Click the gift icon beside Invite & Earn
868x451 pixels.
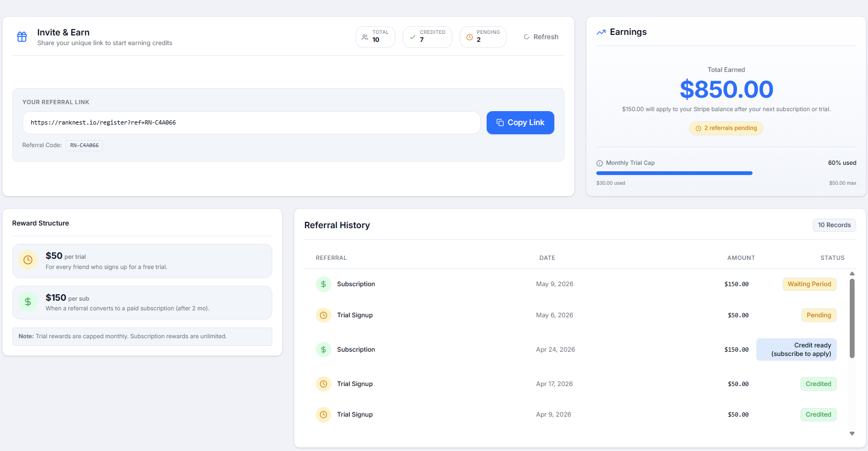pos(22,37)
